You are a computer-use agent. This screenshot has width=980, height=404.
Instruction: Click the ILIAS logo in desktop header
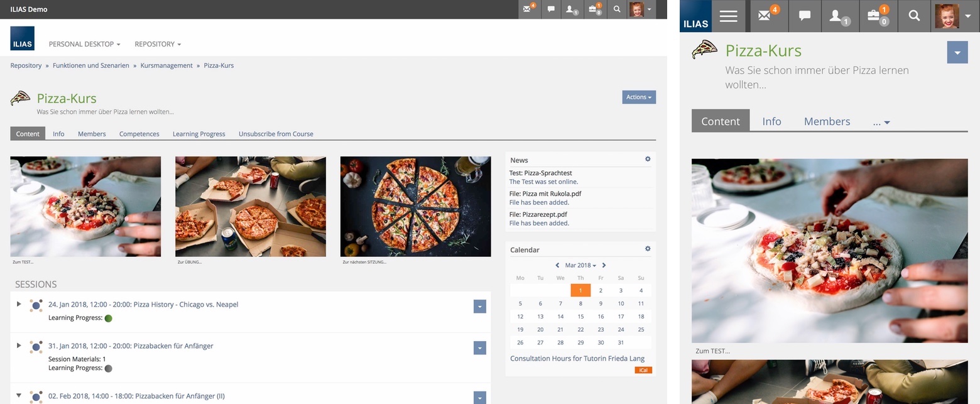pyautogui.click(x=23, y=38)
